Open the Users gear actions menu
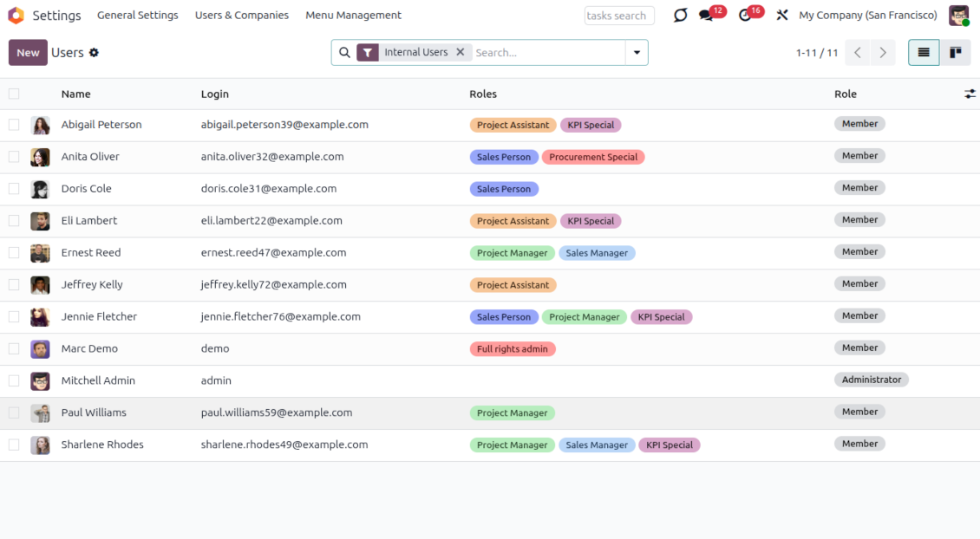The image size is (980, 539). click(94, 53)
